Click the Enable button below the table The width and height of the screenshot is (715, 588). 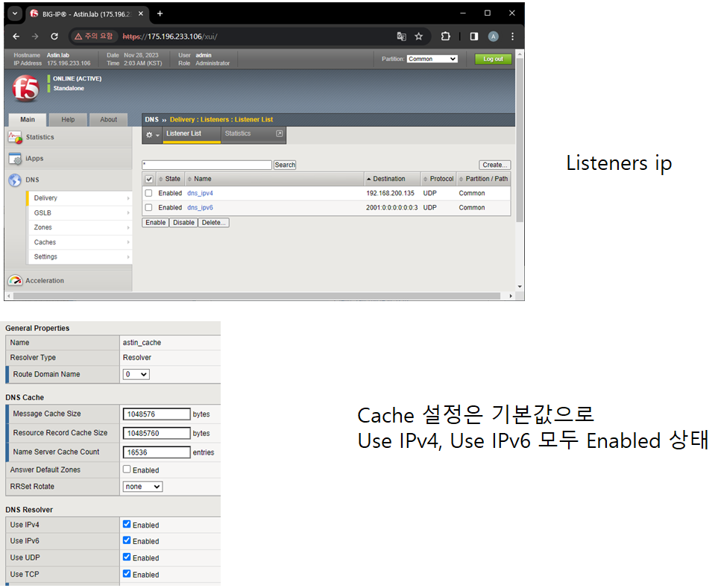coord(156,223)
